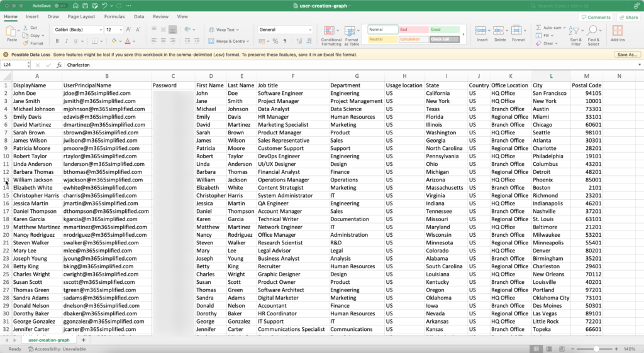Open Sort & Filter
The width and height of the screenshot is (644, 353).
[576, 36]
